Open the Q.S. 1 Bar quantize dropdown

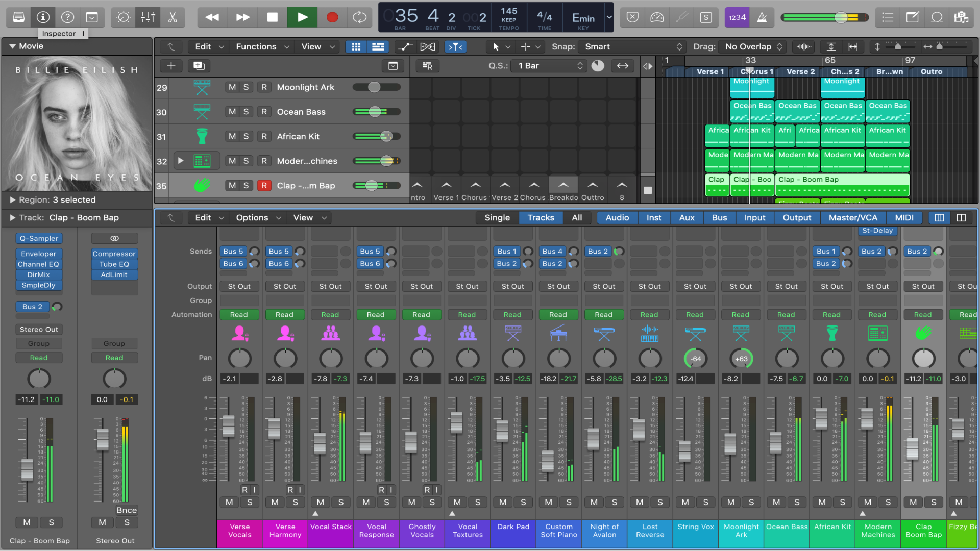[549, 66]
